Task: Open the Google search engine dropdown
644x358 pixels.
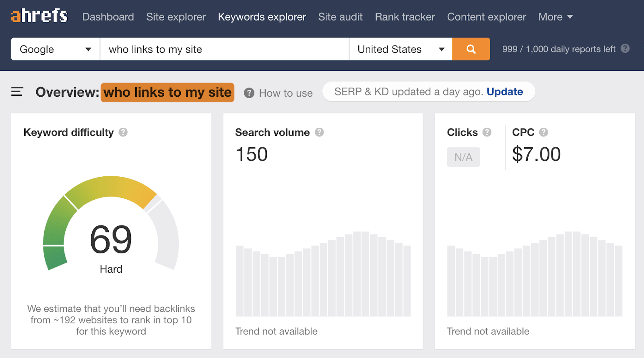Action: [56, 49]
